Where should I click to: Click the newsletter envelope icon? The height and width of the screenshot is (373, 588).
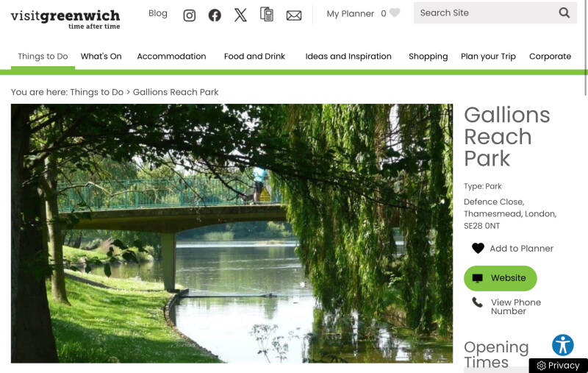[x=294, y=15]
